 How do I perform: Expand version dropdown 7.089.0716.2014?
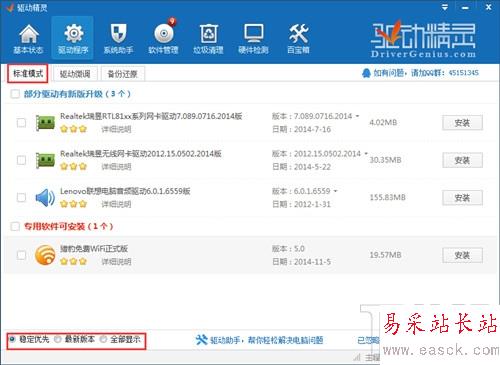pyautogui.click(x=357, y=116)
